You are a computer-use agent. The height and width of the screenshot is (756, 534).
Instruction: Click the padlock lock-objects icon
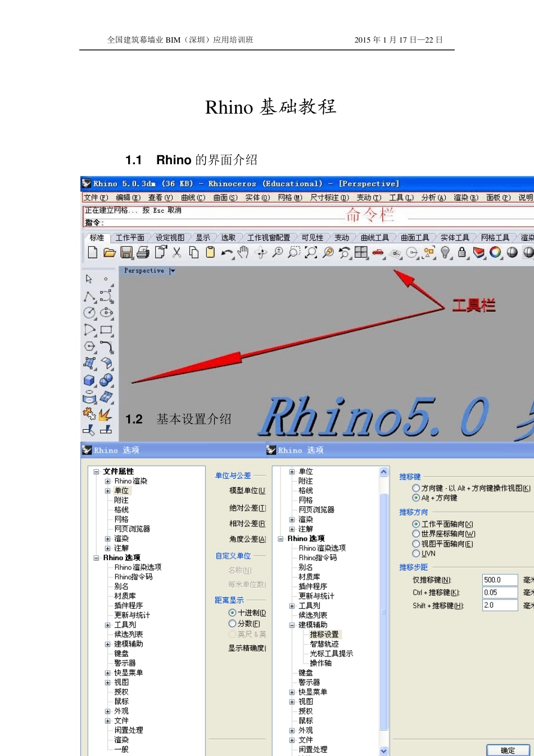coord(462,253)
